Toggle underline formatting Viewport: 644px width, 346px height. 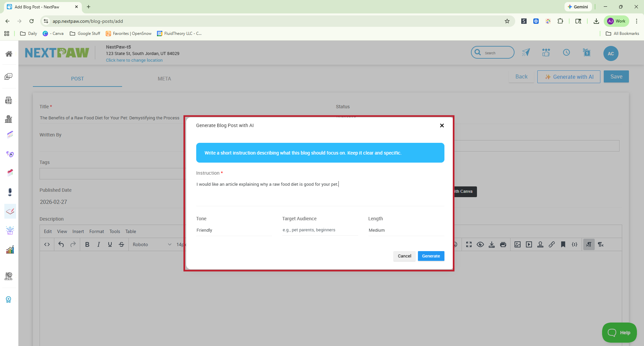(110, 244)
